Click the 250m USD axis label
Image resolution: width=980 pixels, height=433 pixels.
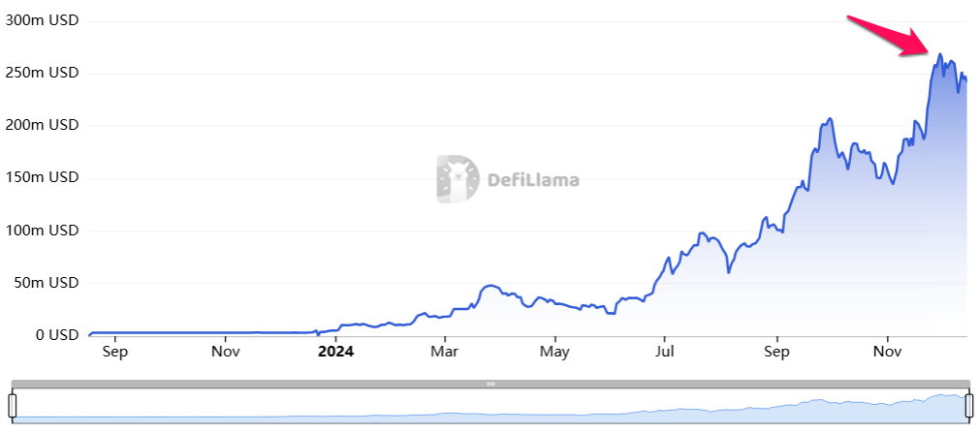point(42,73)
